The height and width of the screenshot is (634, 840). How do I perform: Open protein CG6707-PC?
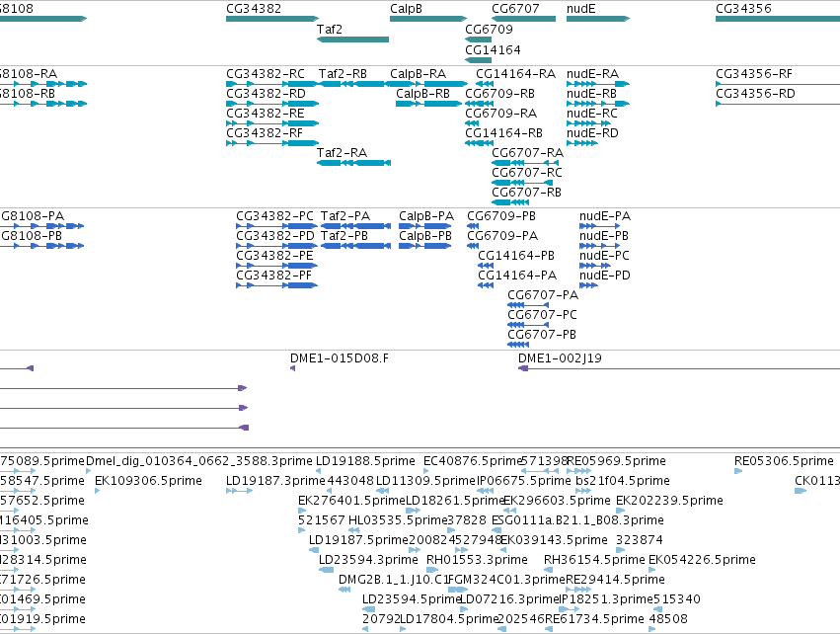pos(543,315)
